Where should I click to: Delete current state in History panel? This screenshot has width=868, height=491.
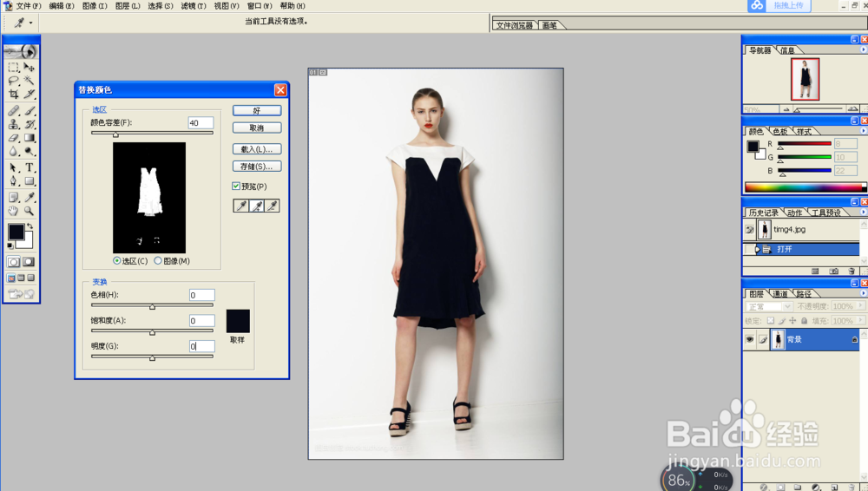click(x=852, y=272)
